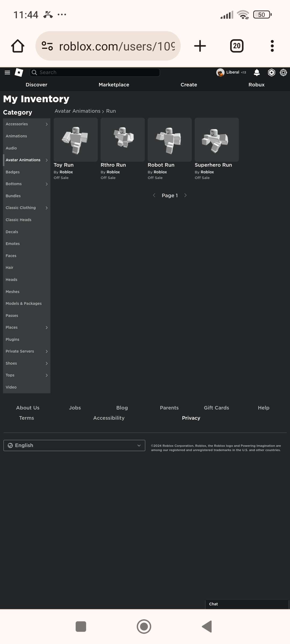
Task: Open the Toy Run animation thumbnail
Action: (x=76, y=140)
